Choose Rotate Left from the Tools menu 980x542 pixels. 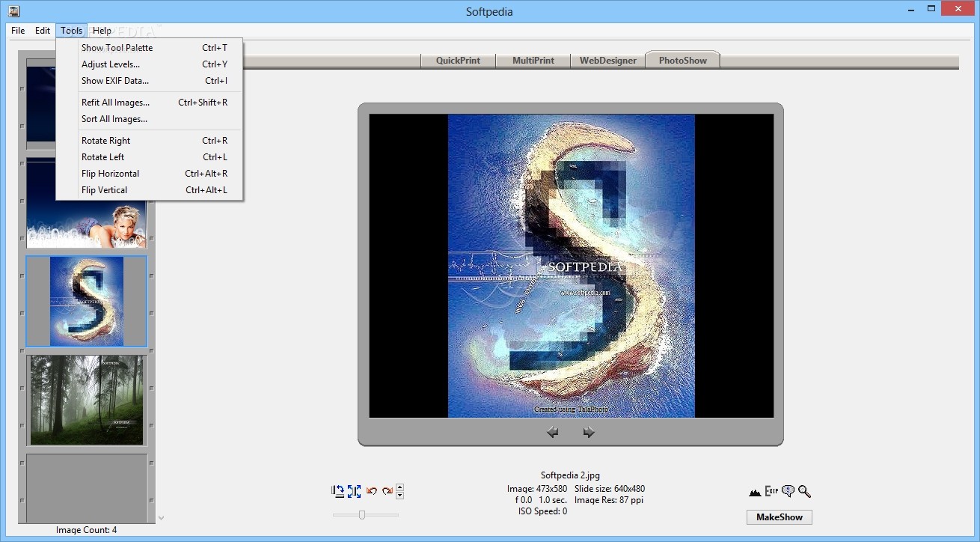(x=150, y=157)
